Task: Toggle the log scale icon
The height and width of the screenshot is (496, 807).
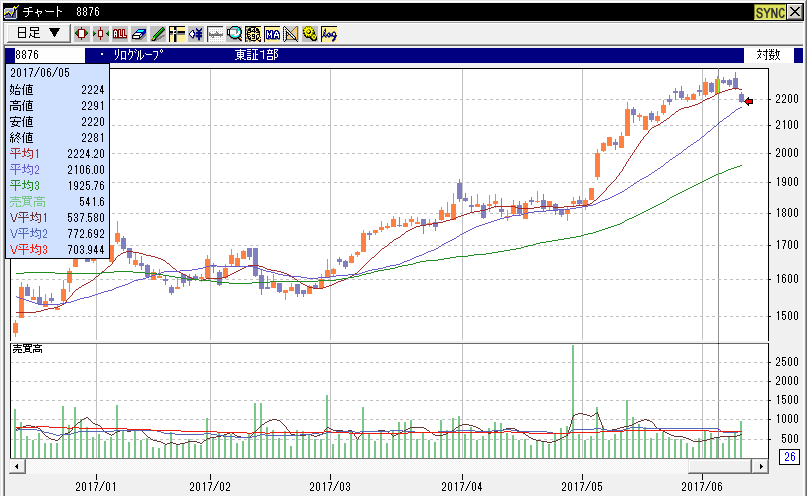Action: (329, 33)
